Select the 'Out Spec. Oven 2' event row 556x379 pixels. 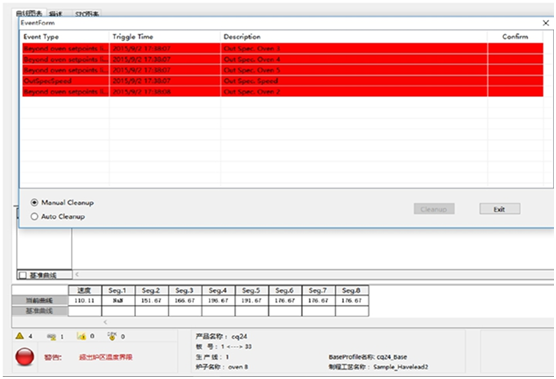[x=283, y=91]
